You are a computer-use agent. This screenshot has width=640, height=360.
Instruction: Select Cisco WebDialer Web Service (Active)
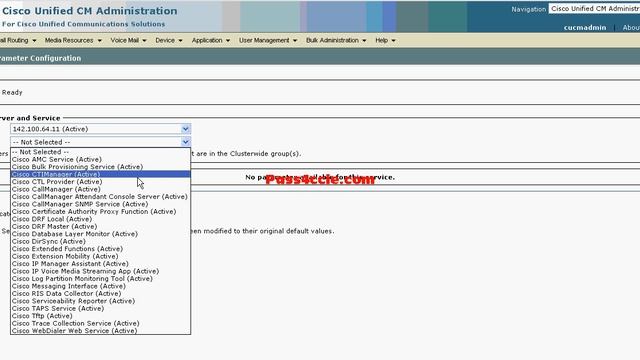point(100,331)
